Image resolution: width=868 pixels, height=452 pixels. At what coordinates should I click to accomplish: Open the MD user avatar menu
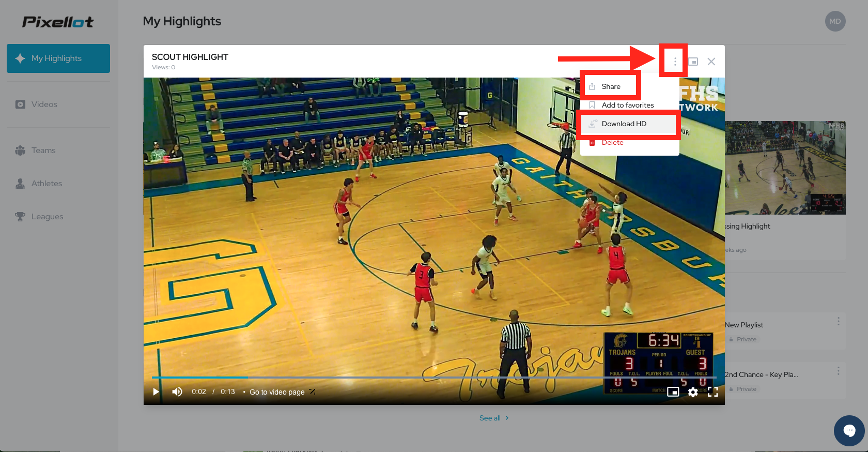(x=835, y=21)
